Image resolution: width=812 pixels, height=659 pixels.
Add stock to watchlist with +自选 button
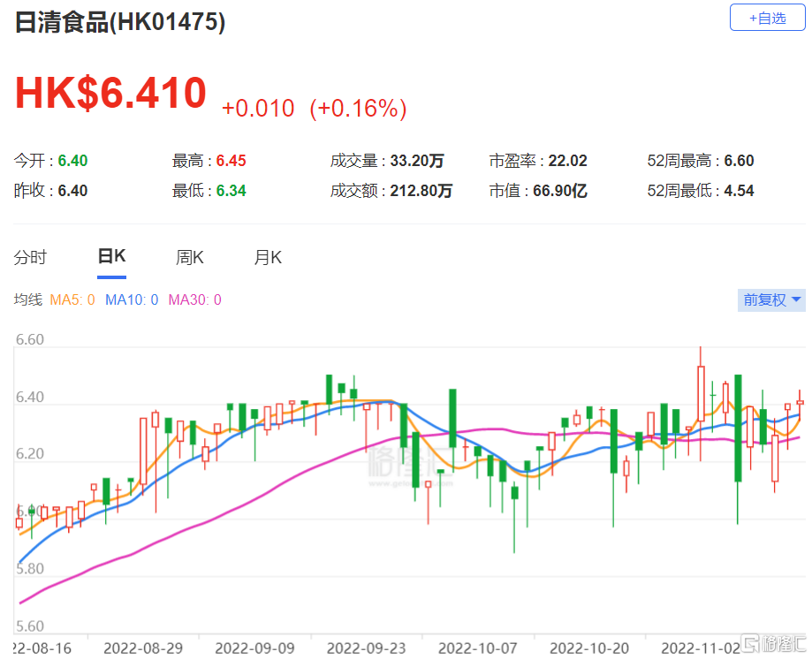[x=767, y=18]
